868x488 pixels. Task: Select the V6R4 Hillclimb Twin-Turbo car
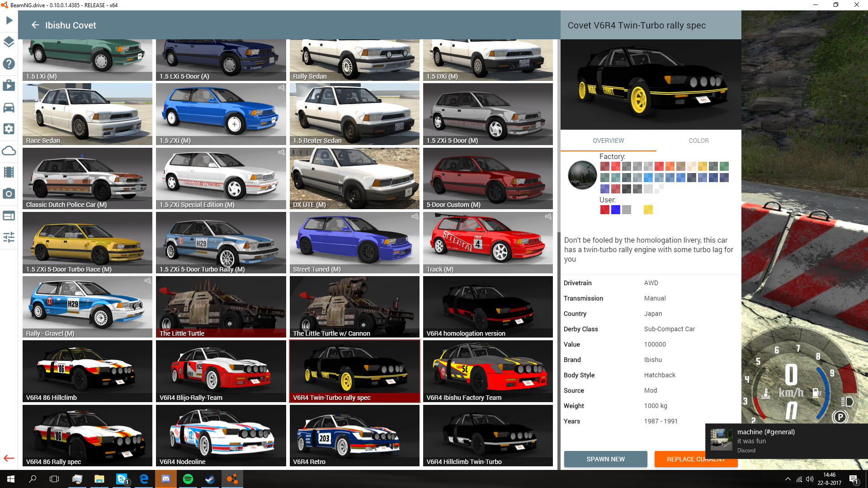488,436
